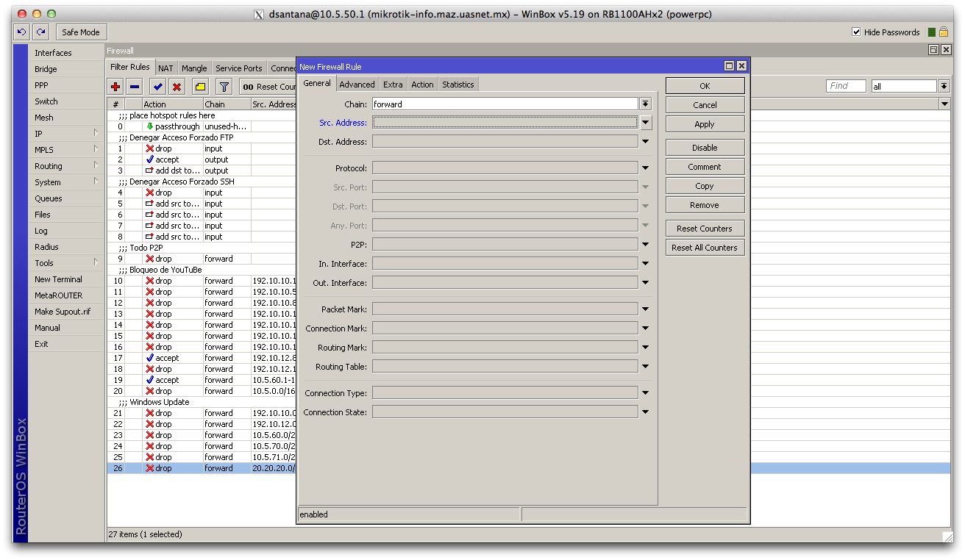Click the green session status icon
Viewport: 965px width, 560px height.
click(932, 32)
